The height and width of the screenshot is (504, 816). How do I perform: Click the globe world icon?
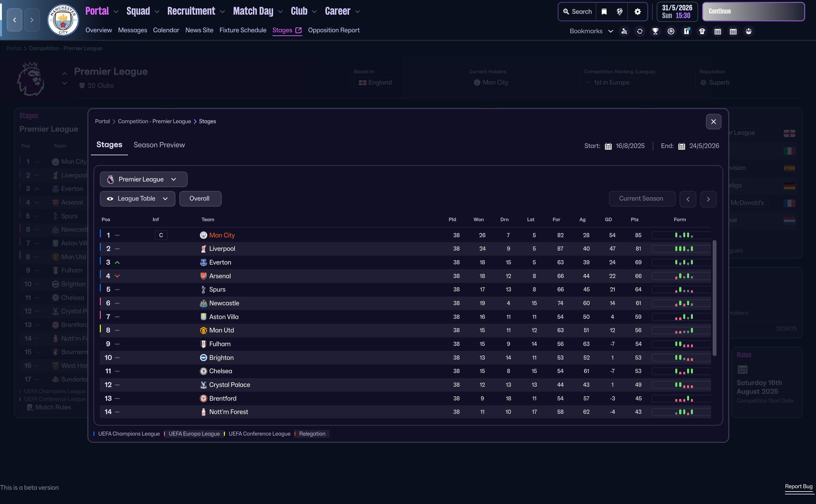coord(619,12)
